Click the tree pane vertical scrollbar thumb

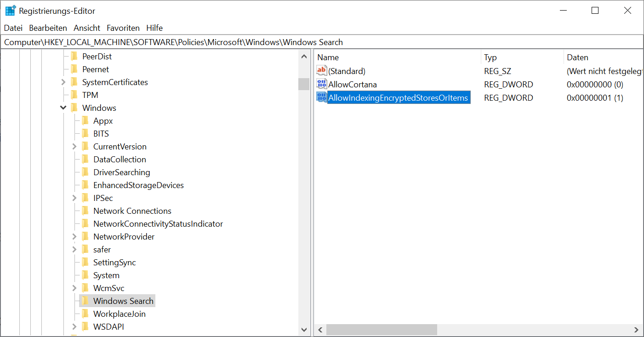pyautogui.click(x=304, y=84)
